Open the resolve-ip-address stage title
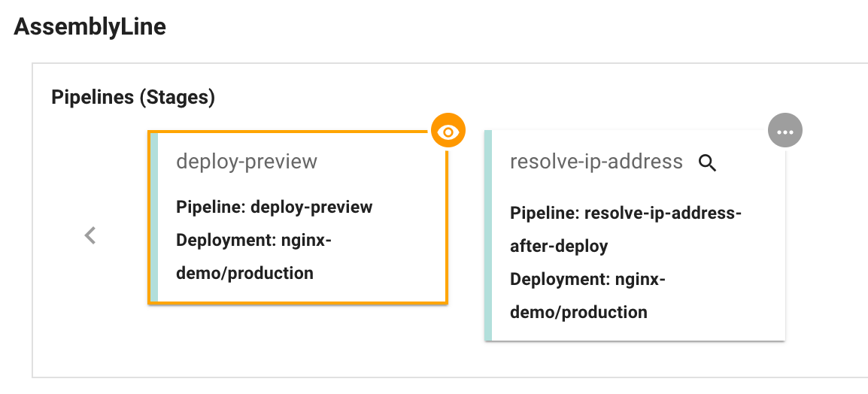The height and width of the screenshot is (394, 868). (x=596, y=162)
